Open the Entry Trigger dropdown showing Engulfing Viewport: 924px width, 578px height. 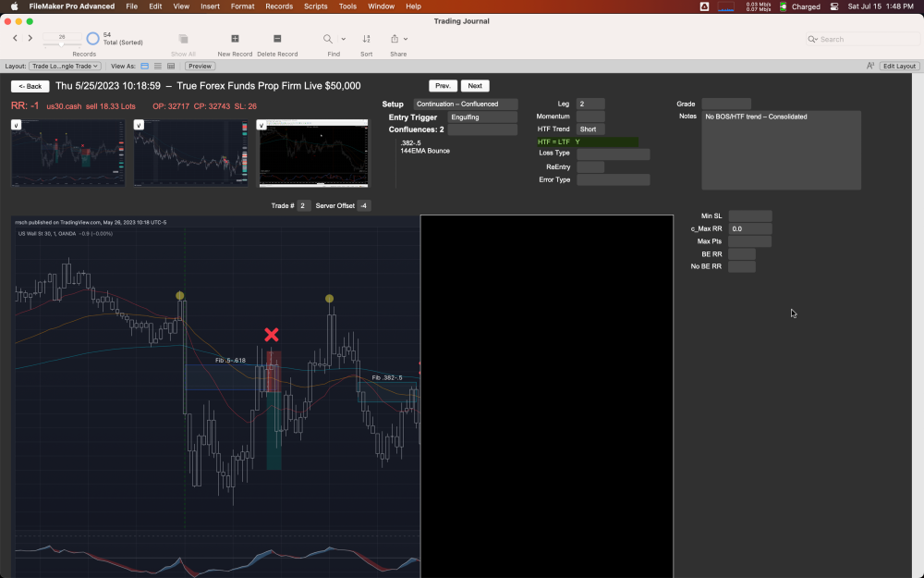point(484,117)
